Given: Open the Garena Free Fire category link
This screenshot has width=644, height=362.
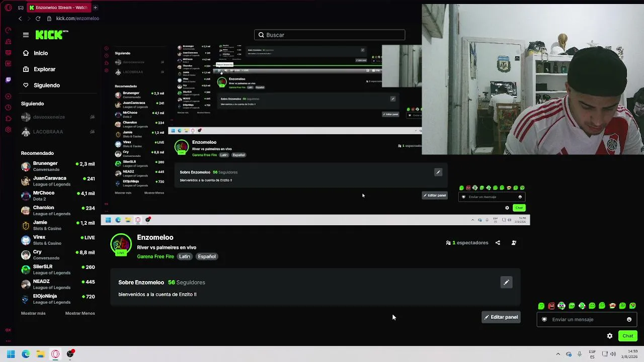Looking at the screenshot, I should tap(155, 256).
